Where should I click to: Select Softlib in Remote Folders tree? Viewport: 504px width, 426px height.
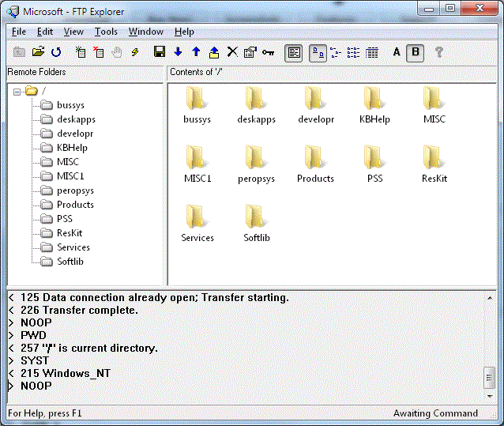pyautogui.click(x=70, y=262)
